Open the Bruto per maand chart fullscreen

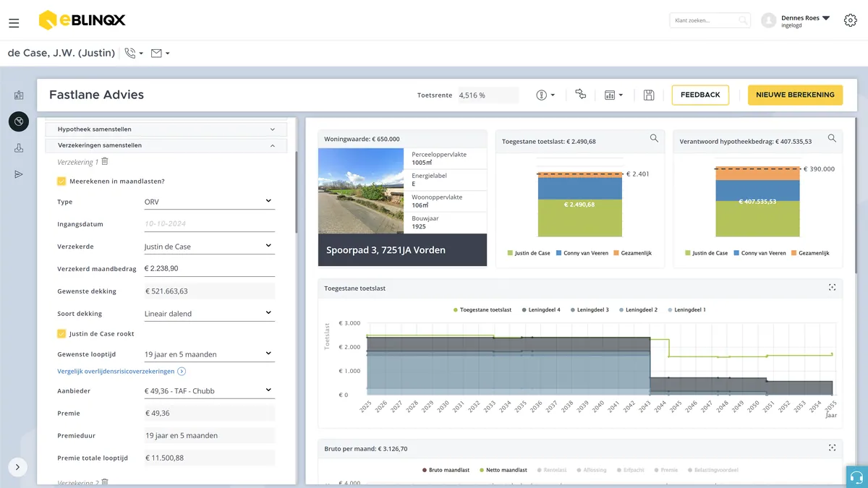click(x=832, y=448)
